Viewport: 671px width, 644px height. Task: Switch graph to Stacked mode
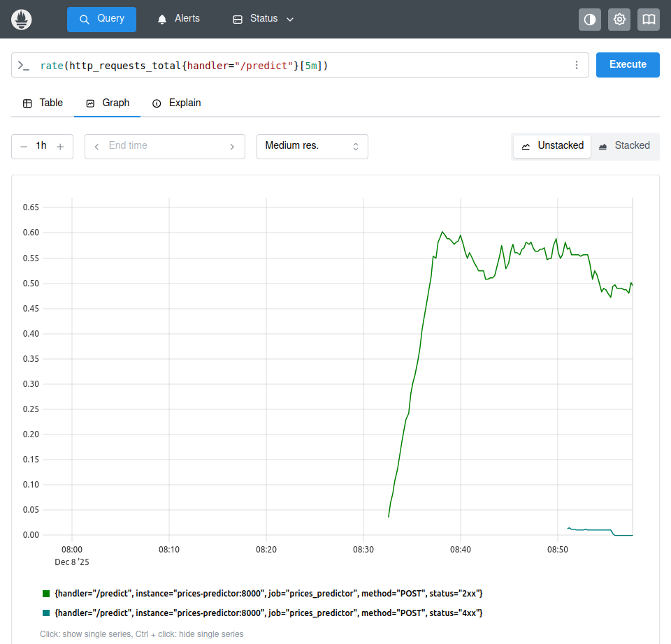tap(624, 146)
